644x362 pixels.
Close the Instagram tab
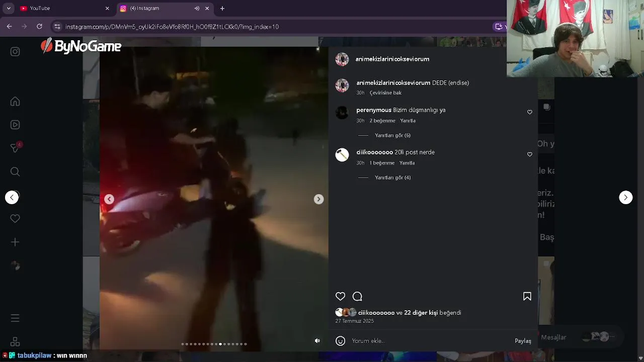pyautogui.click(x=207, y=9)
